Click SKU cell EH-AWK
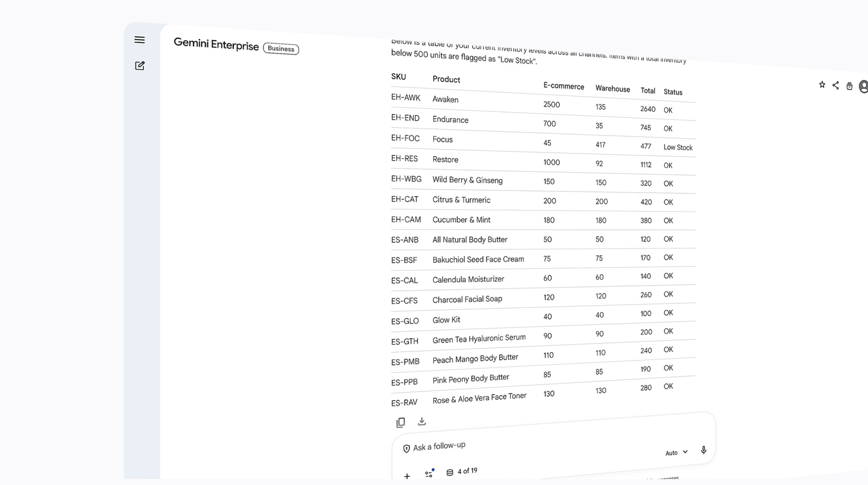 coord(406,98)
